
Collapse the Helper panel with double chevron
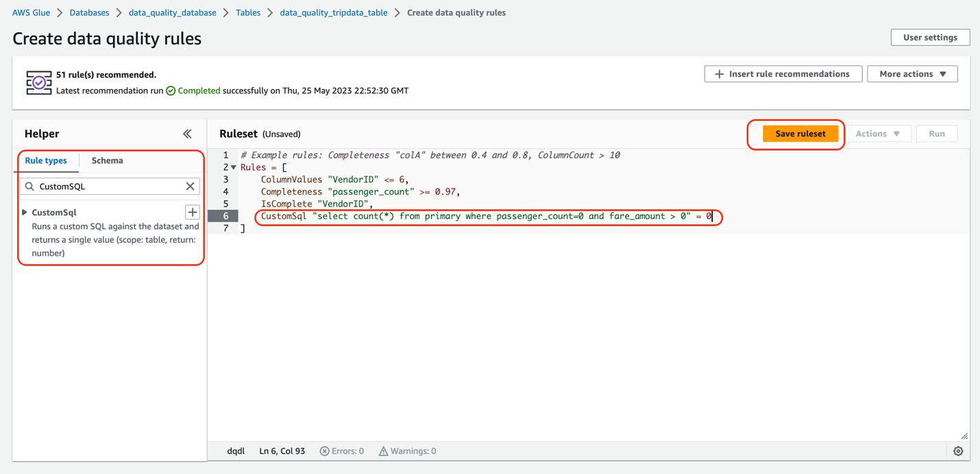[x=187, y=134]
